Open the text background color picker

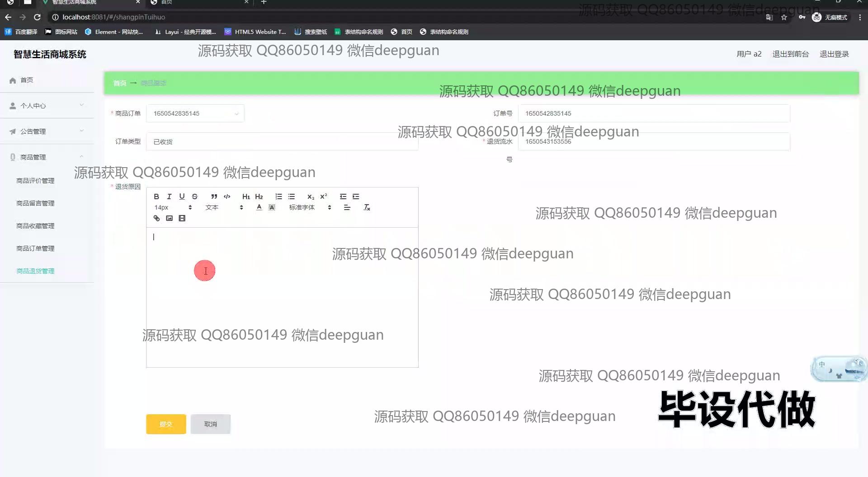272,207
